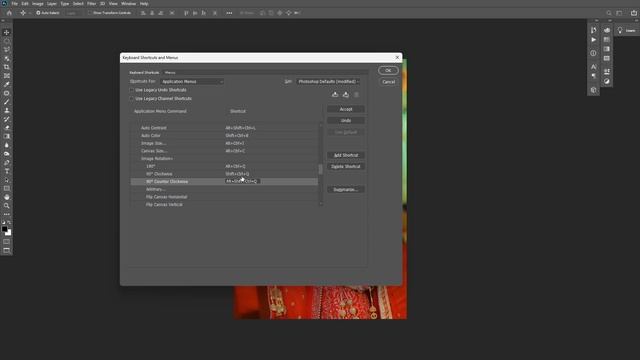Select the Eraser tool

(7, 128)
